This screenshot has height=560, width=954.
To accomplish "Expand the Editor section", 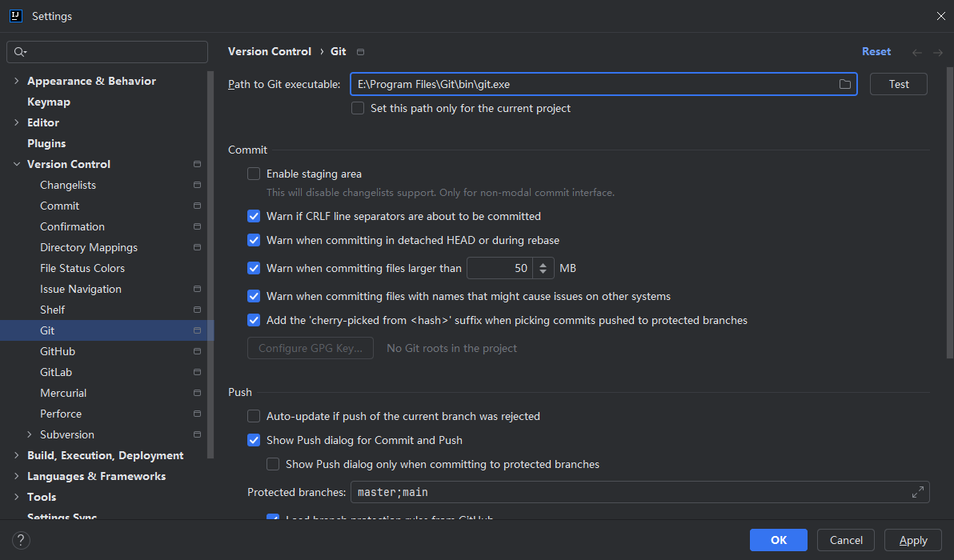I will point(17,122).
